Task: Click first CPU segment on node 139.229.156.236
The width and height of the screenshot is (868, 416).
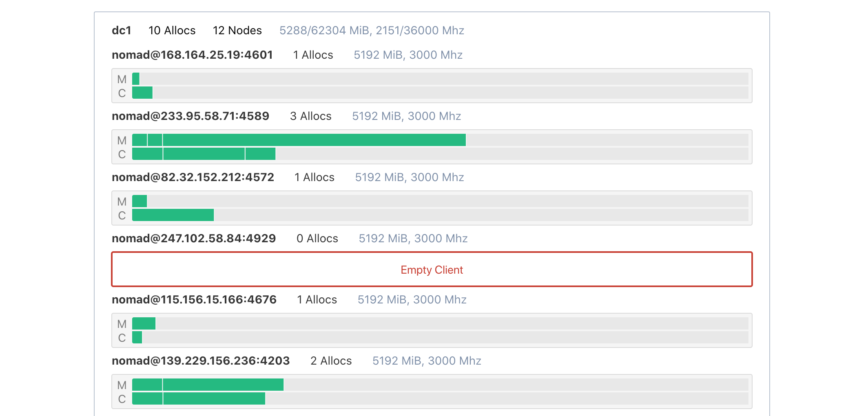Action: point(147,398)
